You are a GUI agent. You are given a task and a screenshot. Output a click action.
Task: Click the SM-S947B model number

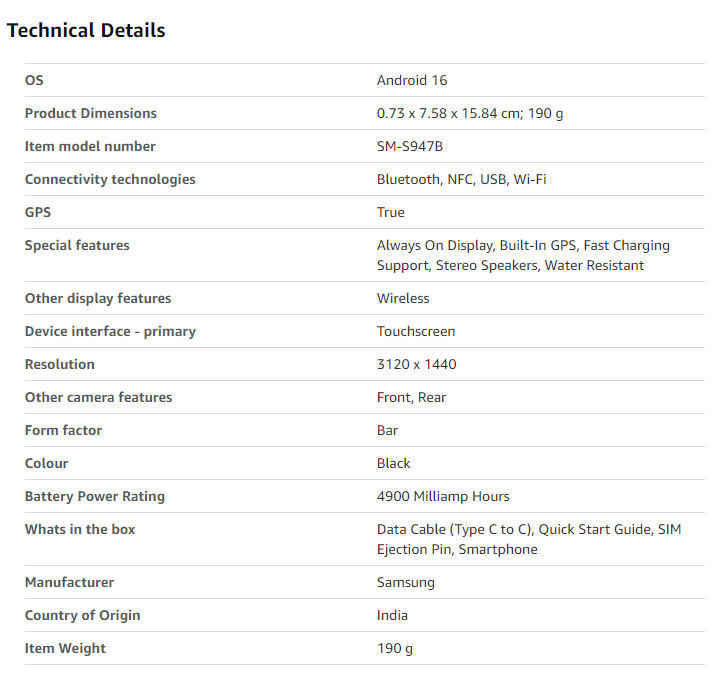[x=410, y=146]
